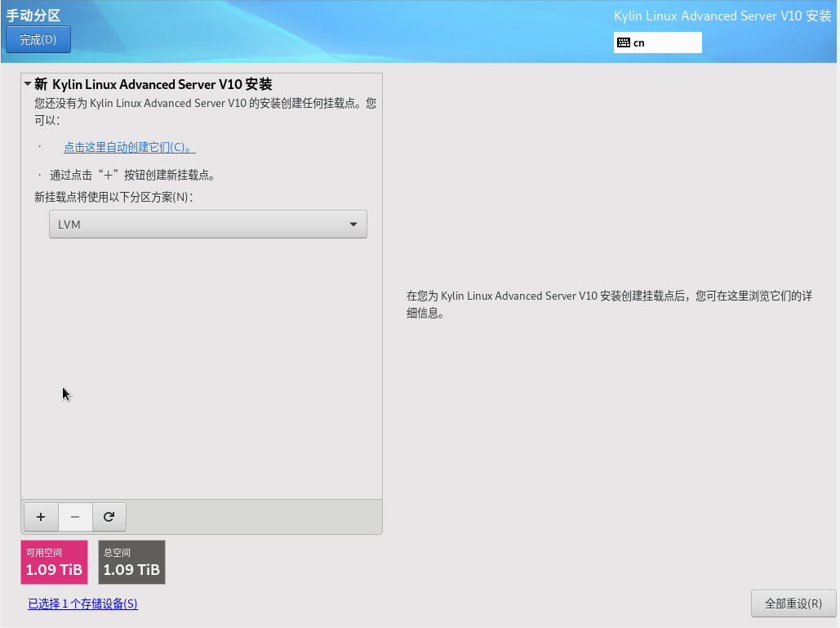The image size is (840, 628).
Task: Click the available space 1.09 TiB box
Action: (x=54, y=562)
